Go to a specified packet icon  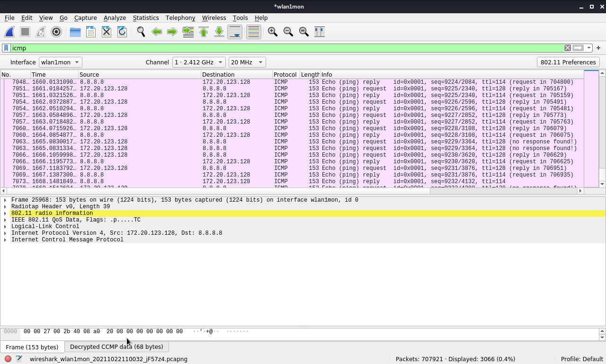pos(188,32)
